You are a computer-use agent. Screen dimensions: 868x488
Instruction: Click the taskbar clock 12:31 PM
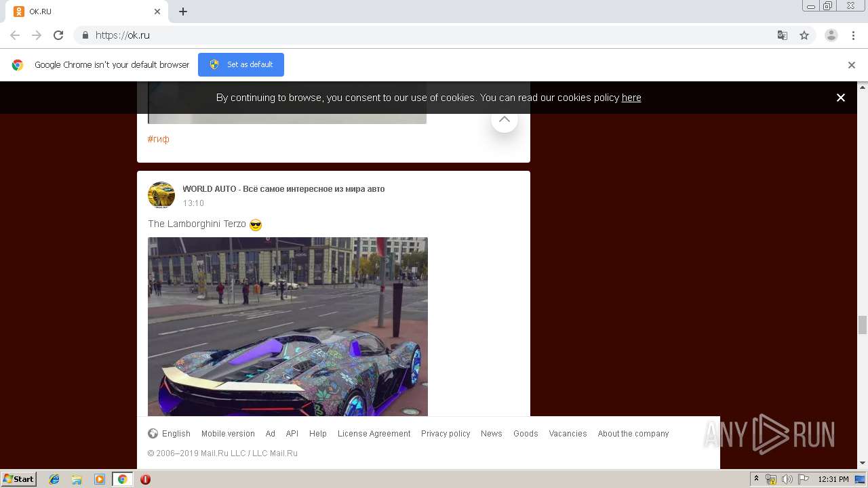(833, 479)
